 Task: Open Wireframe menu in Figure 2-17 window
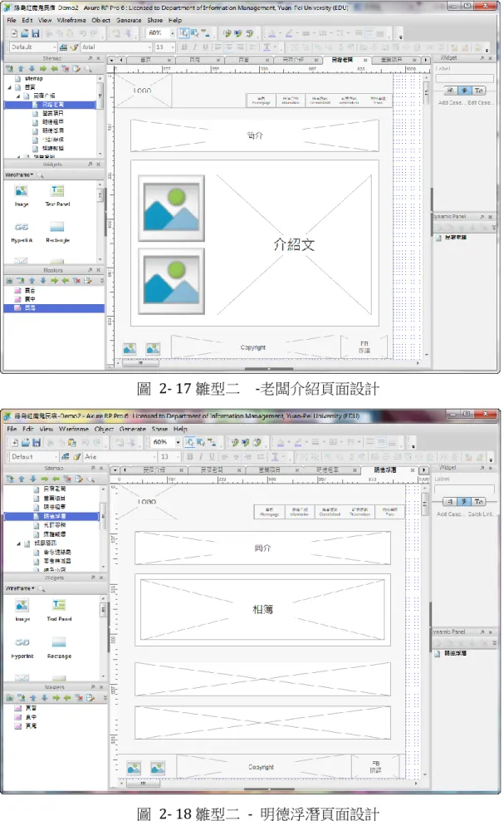click(71, 21)
